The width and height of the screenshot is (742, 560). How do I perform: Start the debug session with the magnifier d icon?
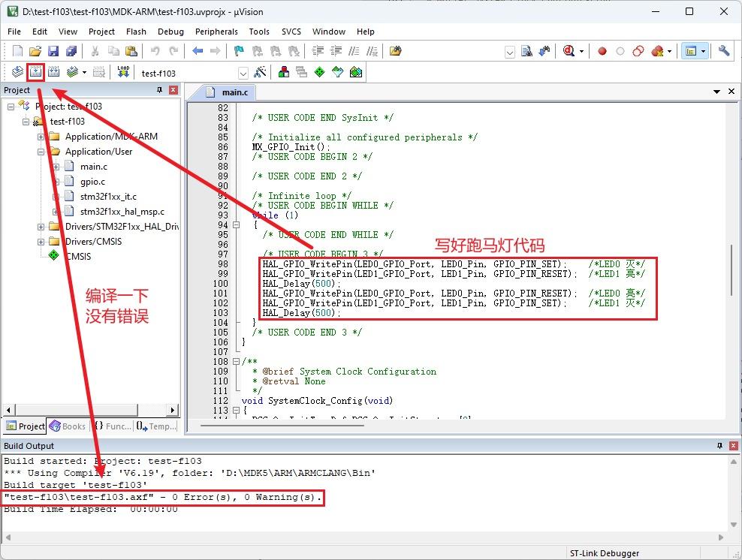(569, 51)
